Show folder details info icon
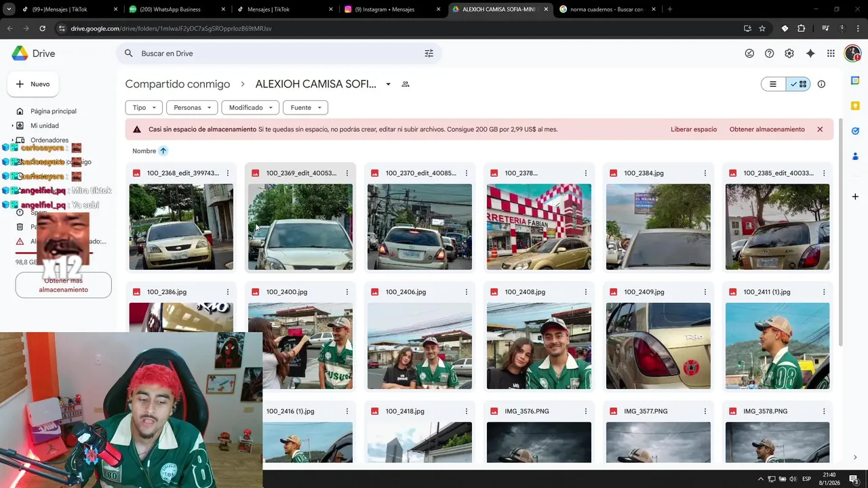The height and width of the screenshot is (488, 868). [x=821, y=84]
